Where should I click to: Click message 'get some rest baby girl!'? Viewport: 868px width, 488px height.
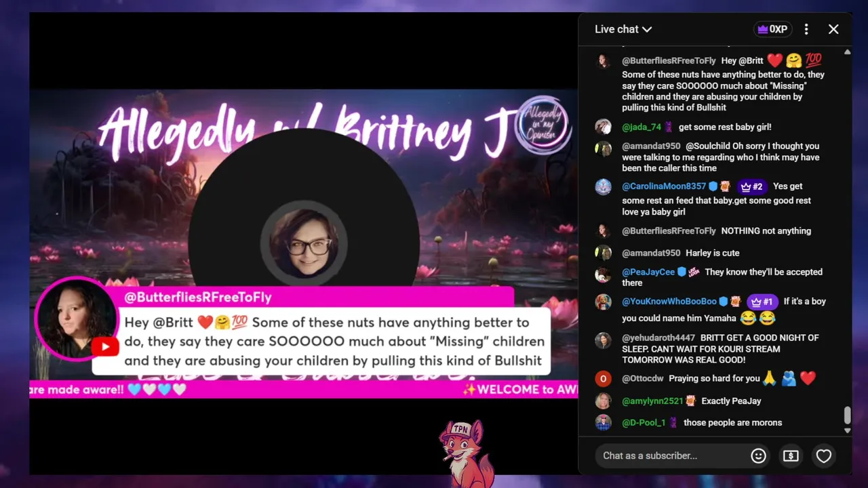tap(725, 127)
